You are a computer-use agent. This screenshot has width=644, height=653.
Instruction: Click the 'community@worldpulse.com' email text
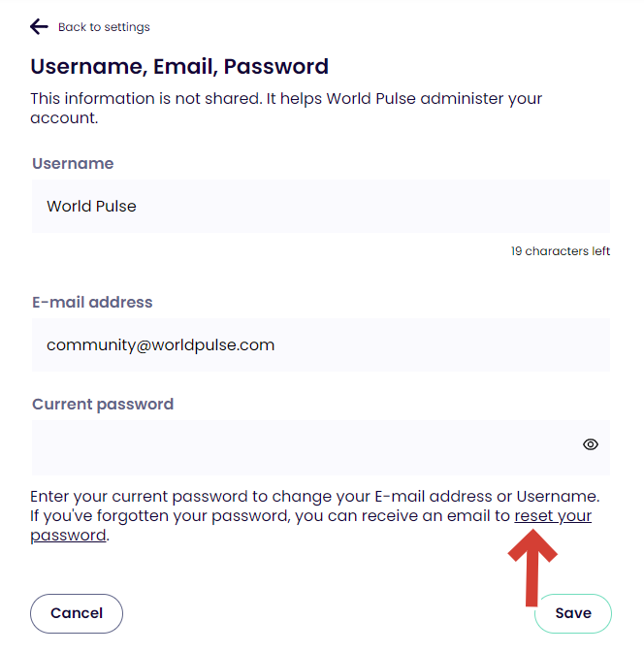pyautogui.click(x=160, y=345)
